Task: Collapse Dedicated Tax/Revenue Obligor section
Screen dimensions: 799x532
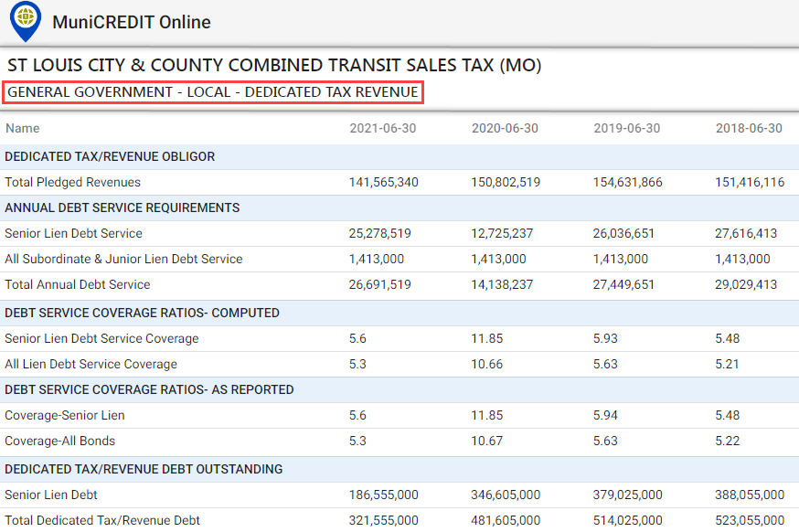Action: [399, 157]
